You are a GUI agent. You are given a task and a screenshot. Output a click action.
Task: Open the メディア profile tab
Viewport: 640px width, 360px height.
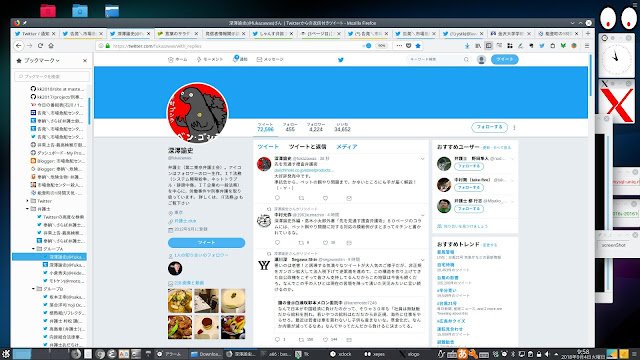pyautogui.click(x=347, y=147)
